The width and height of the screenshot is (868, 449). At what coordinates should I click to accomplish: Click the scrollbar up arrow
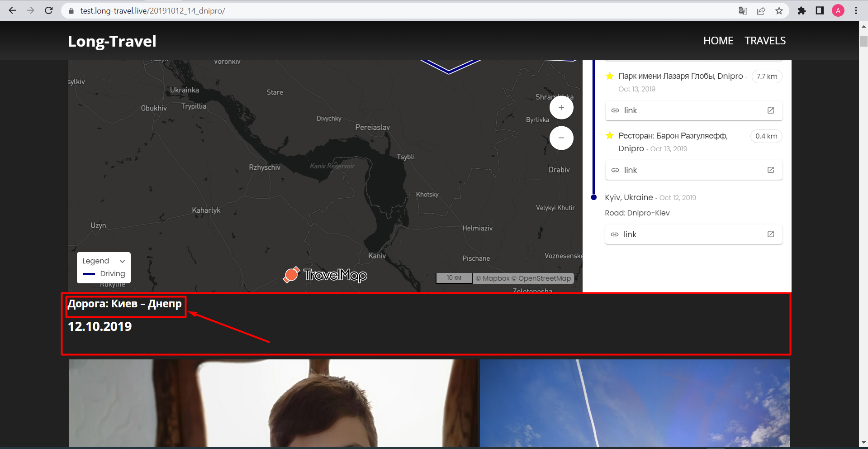coord(863,26)
